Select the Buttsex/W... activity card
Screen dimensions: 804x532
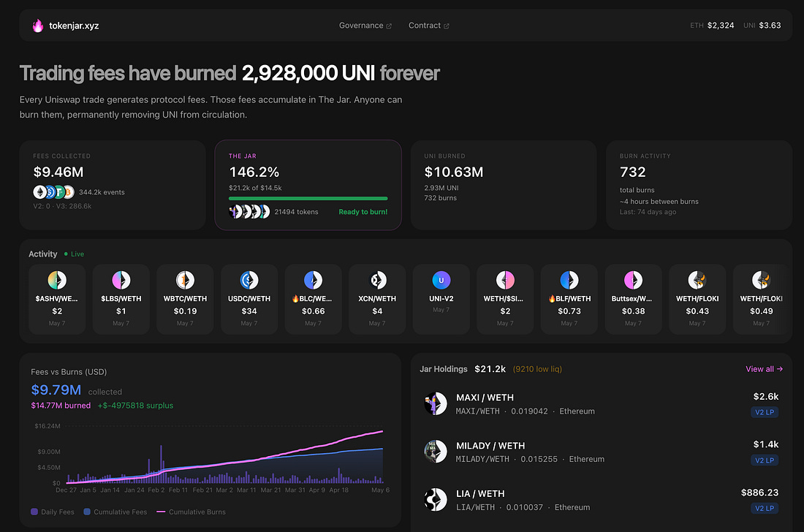pyautogui.click(x=633, y=300)
